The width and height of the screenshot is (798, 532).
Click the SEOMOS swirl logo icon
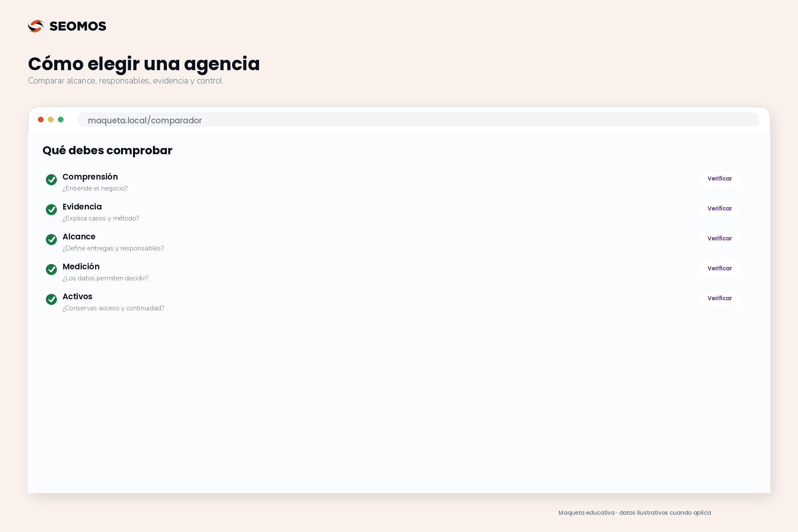pyautogui.click(x=36, y=26)
